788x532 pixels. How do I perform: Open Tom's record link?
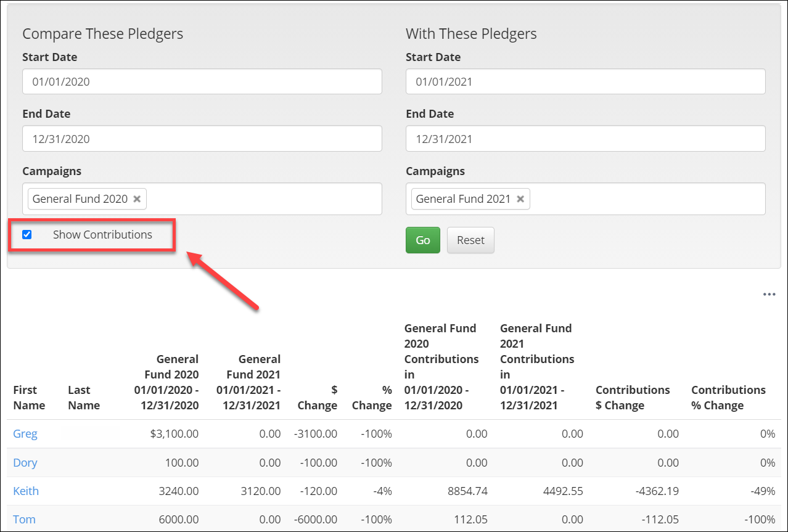pos(25,519)
